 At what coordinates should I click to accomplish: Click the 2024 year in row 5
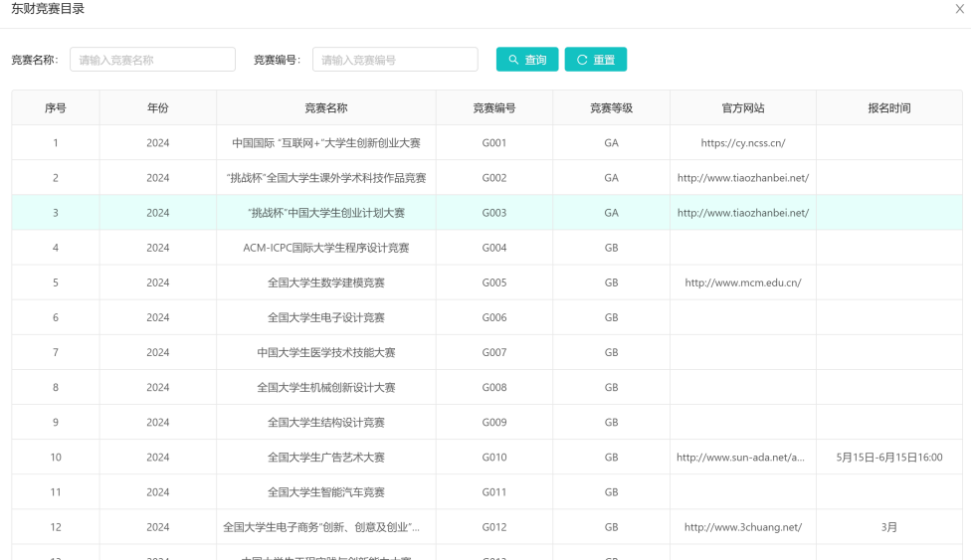[158, 282]
